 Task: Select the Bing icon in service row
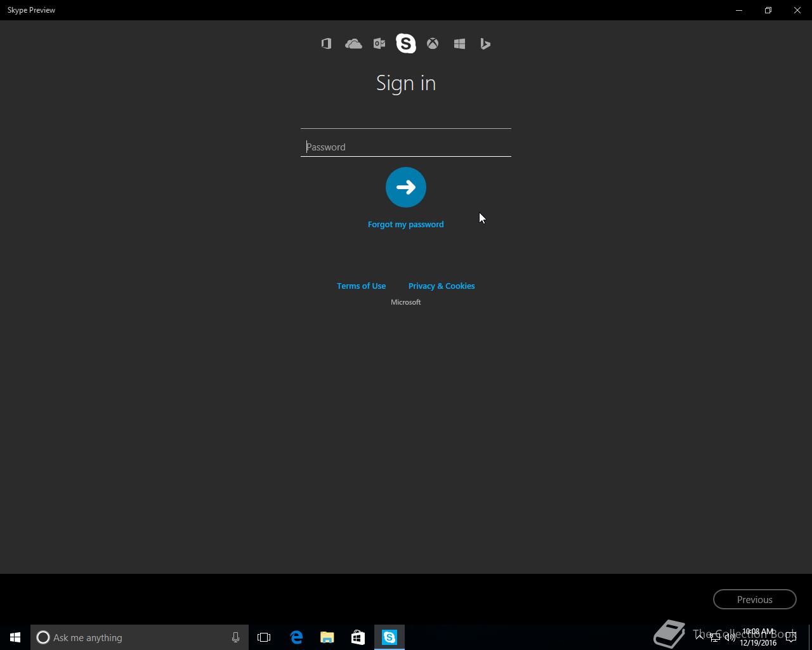coord(485,44)
